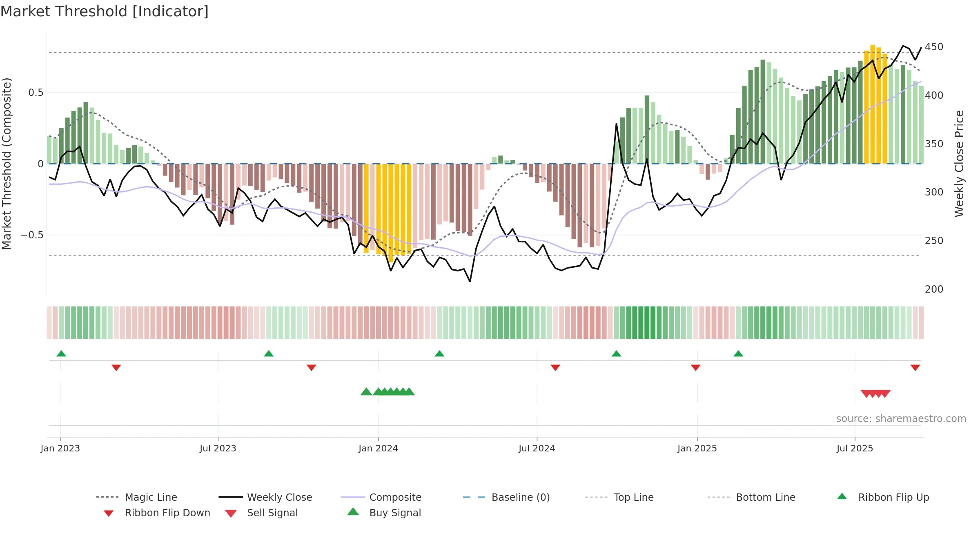
Task: Click the ribbon flip up marker near March 2024
Action: pyautogui.click(x=439, y=353)
